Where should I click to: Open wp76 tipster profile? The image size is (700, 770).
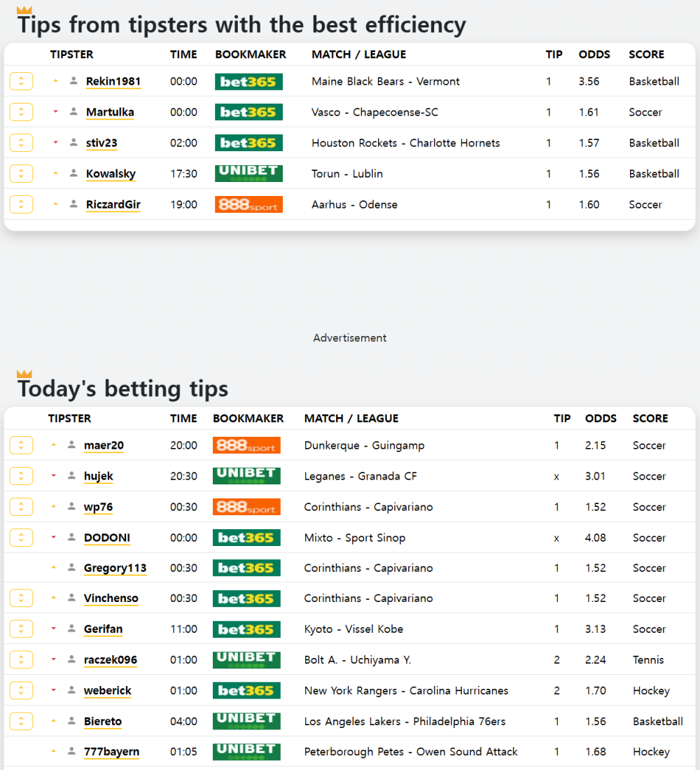[x=98, y=507]
